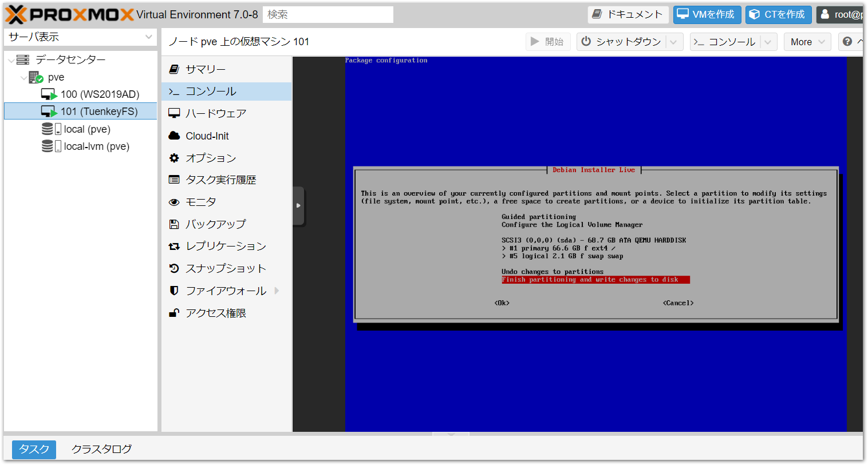Click <Cancel> in the Debian installer
868x465 pixels.
(x=678, y=303)
